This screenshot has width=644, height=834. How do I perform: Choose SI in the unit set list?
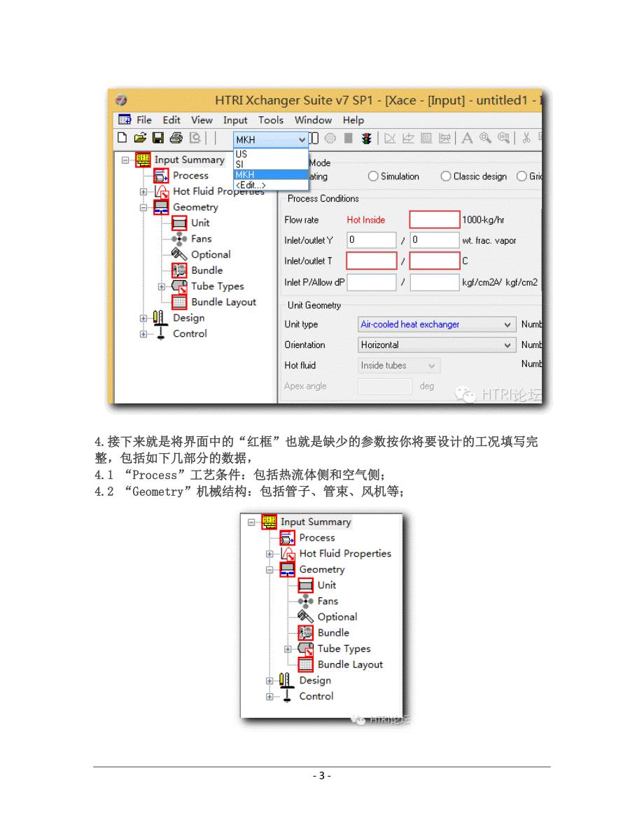[271, 165]
